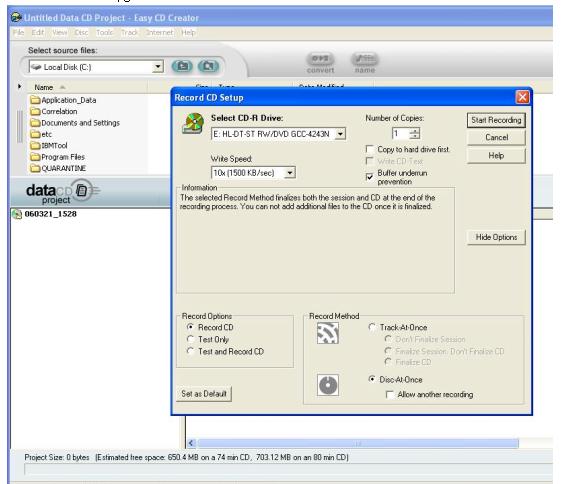Image resolution: width=572 pixels, height=484 pixels.
Task: Open the Disc menu
Action: [81, 32]
